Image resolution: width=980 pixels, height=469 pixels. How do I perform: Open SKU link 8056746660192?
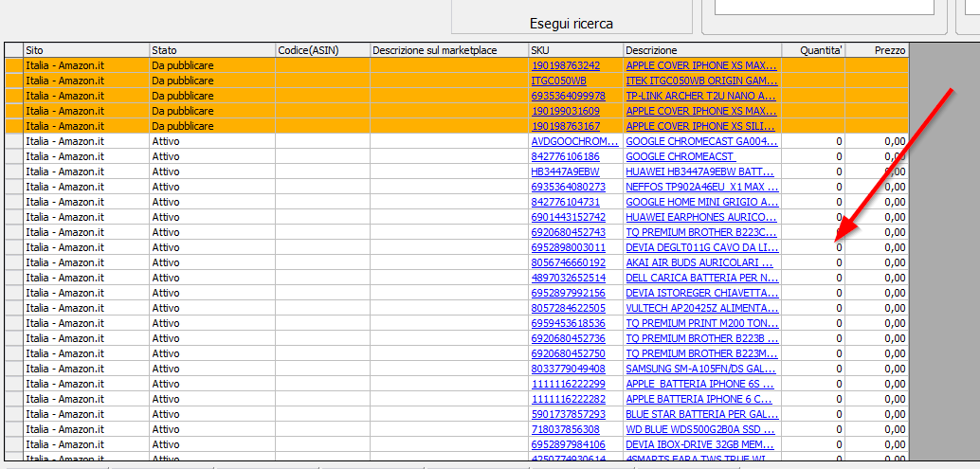[568, 262]
